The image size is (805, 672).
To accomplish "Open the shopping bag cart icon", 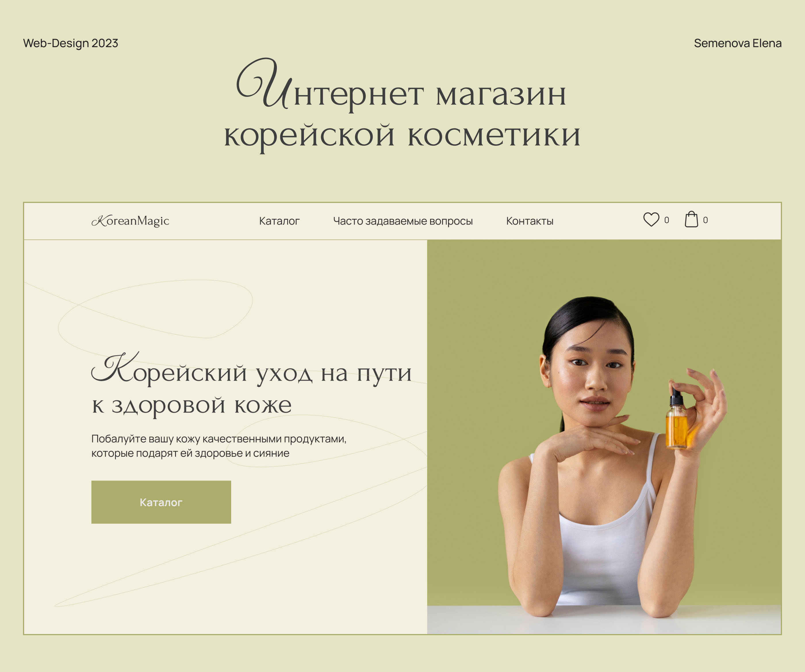I will (x=691, y=219).
